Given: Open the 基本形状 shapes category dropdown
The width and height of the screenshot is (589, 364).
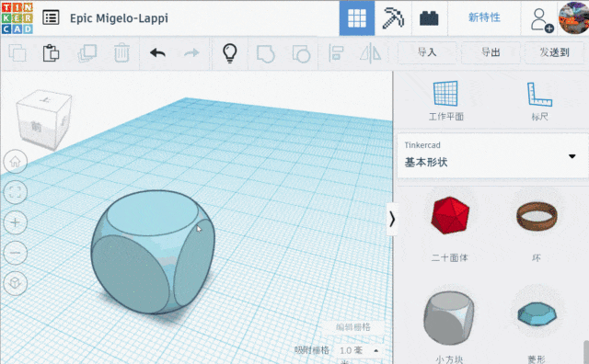Looking at the screenshot, I should (x=492, y=155).
